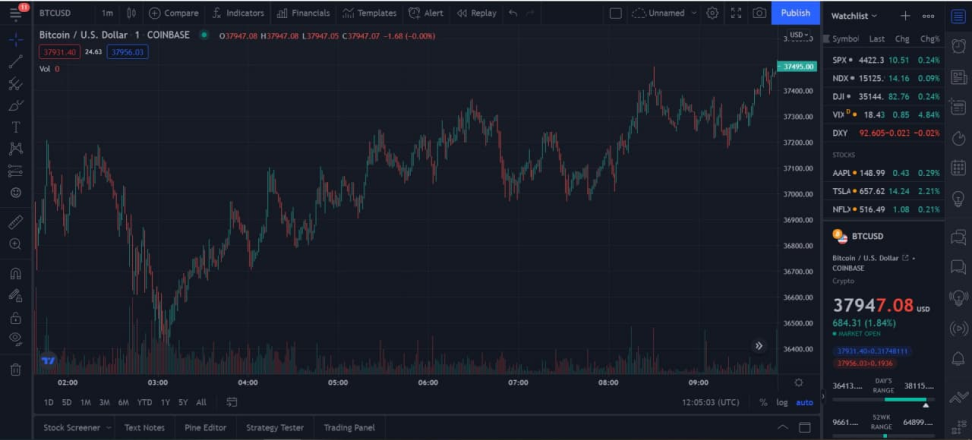Open the Stock Screener tab
This screenshot has height=440, width=972.
pos(71,428)
